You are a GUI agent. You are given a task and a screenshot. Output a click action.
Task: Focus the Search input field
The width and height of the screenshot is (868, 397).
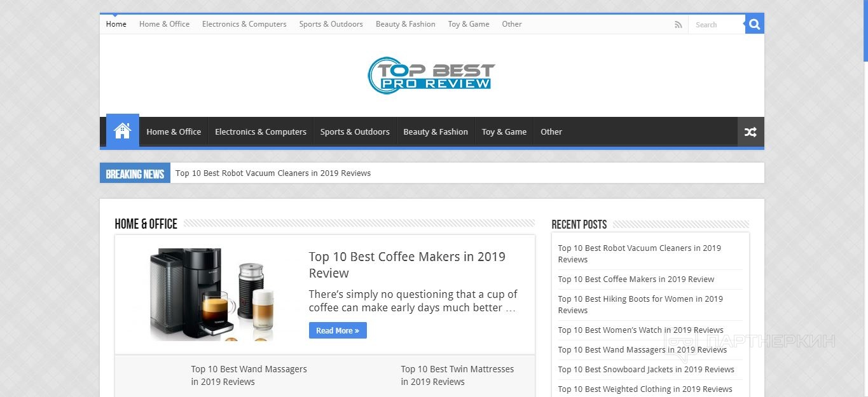tap(717, 25)
